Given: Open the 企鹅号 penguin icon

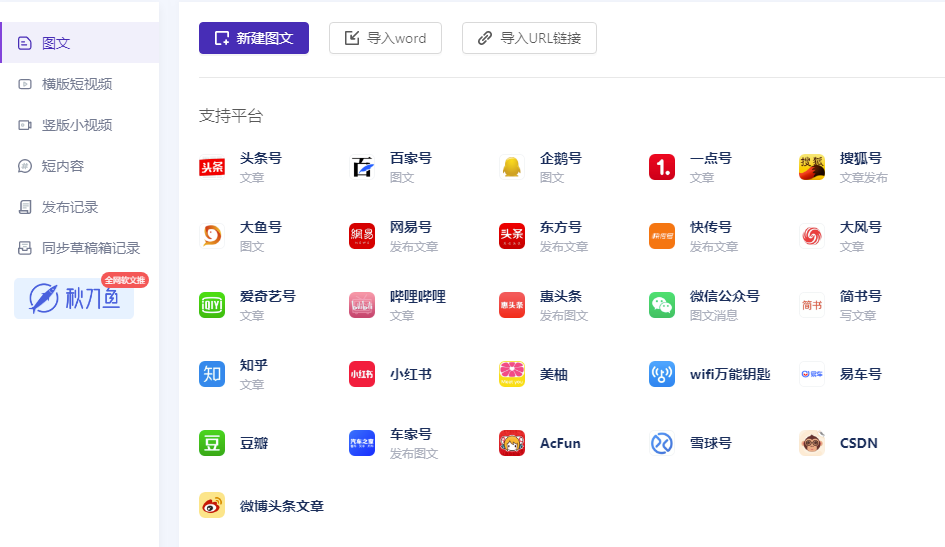Looking at the screenshot, I should pos(512,167).
